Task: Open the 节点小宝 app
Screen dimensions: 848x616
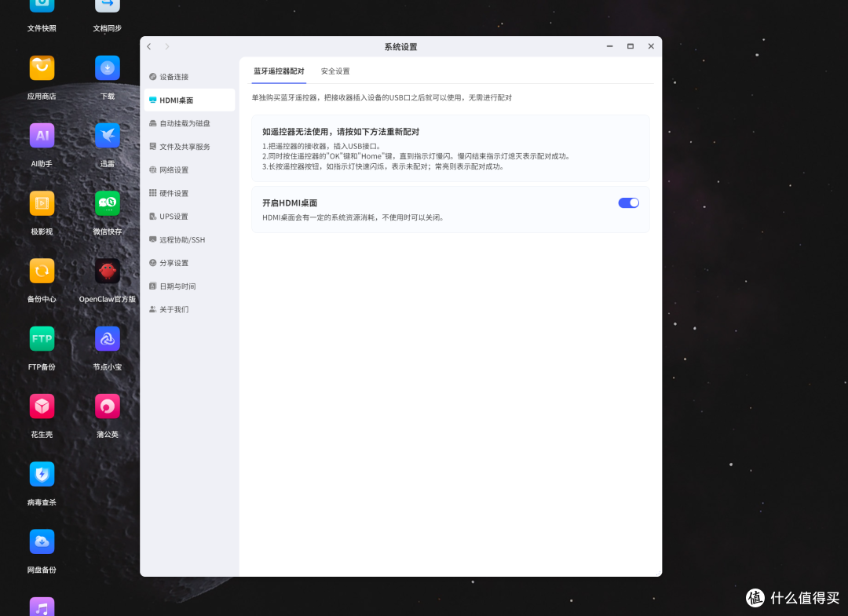Action: point(107,339)
